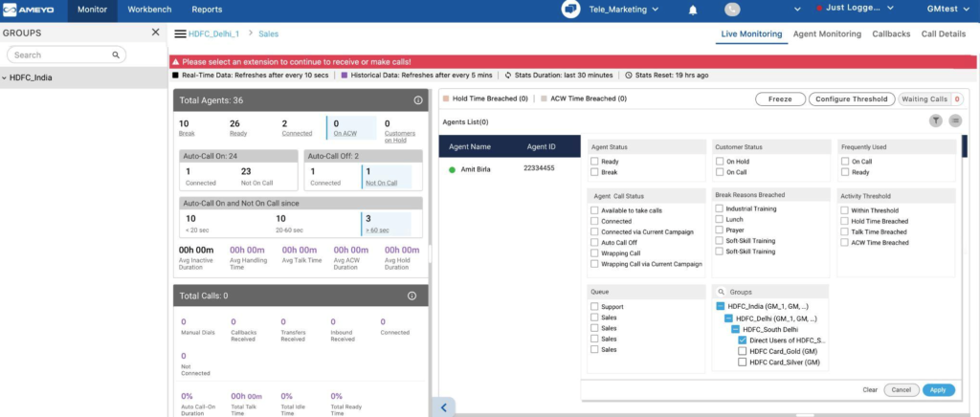Image resolution: width=980 pixels, height=417 pixels.
Task: Click the Stats Reset clock icon
Action: [629, 75]
